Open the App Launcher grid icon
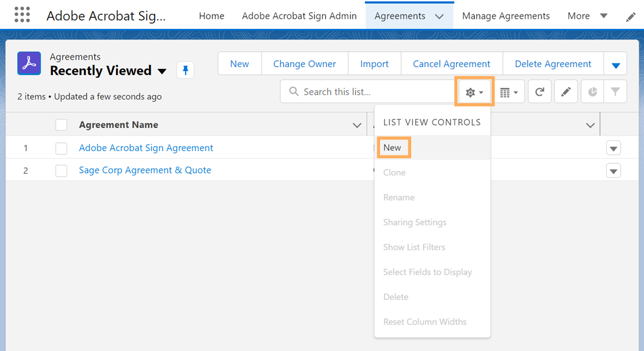Viewport: 644px width, 351px height. click(x=22, y=15)
